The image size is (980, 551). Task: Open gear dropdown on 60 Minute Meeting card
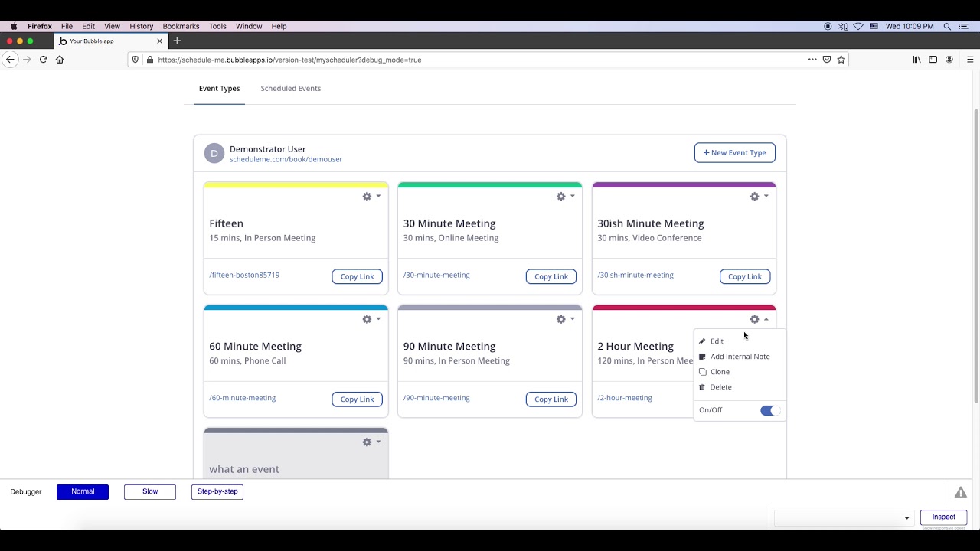click(371, 319)
